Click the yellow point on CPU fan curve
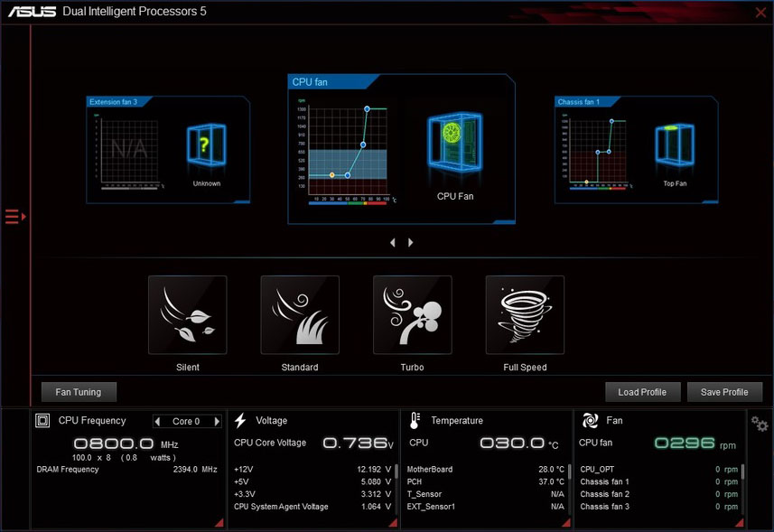This screenshot has width=774, height=532. [x=332, y=175]
